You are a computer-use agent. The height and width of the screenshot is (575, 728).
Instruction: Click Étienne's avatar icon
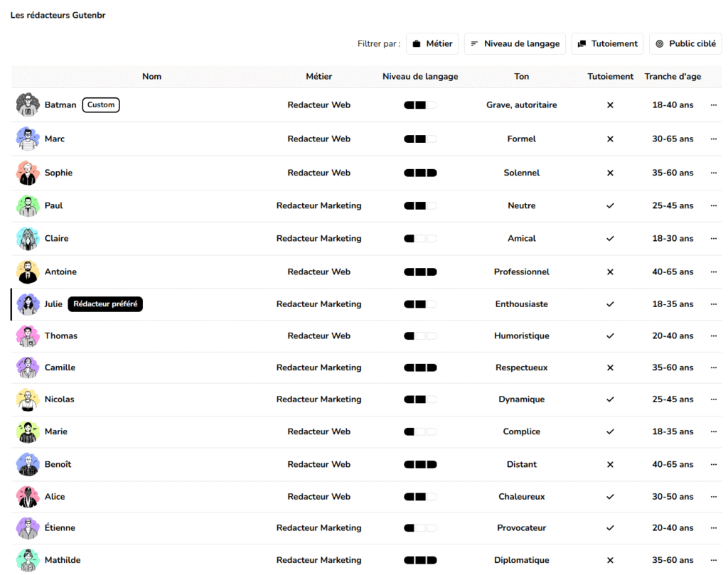click(27, 528)
